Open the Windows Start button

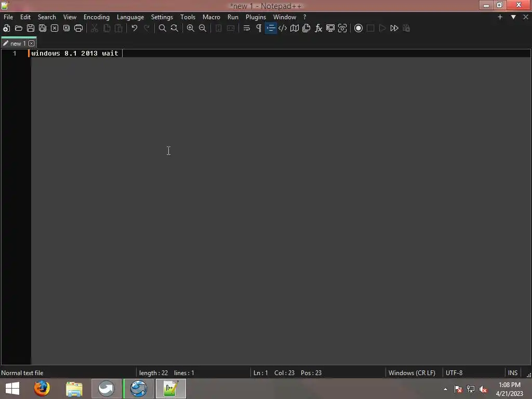click(12, 389)
